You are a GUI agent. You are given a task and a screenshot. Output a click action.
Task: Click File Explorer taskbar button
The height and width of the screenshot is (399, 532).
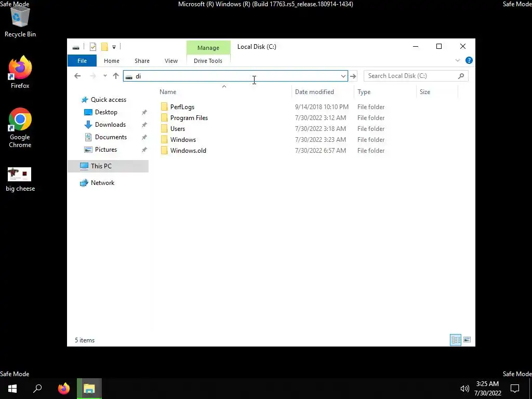tap(89, 389)
